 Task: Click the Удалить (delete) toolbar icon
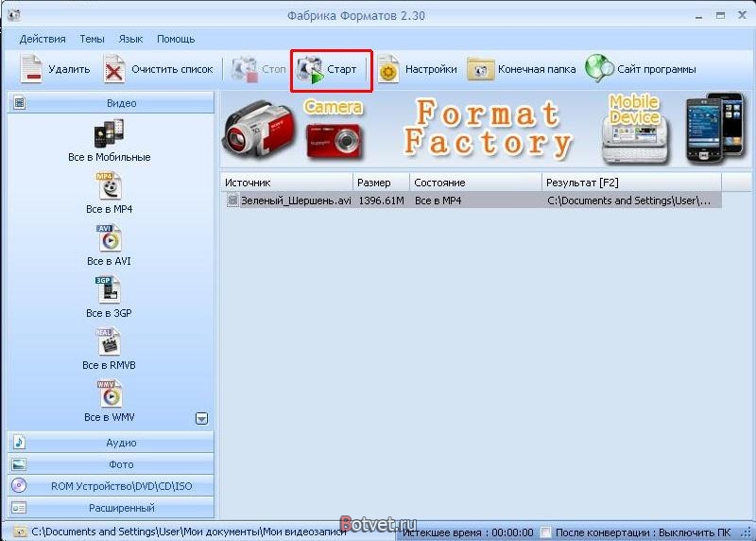coord(31,69)
